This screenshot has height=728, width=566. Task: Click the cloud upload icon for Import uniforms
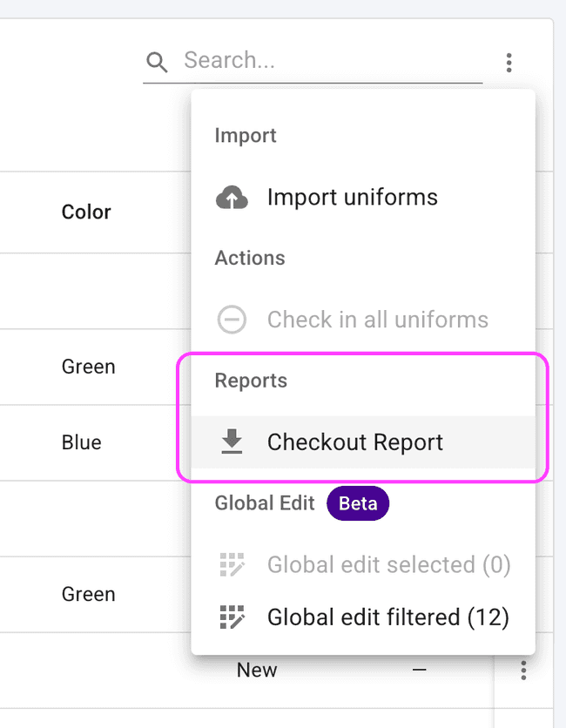click(x=232, y=198)
